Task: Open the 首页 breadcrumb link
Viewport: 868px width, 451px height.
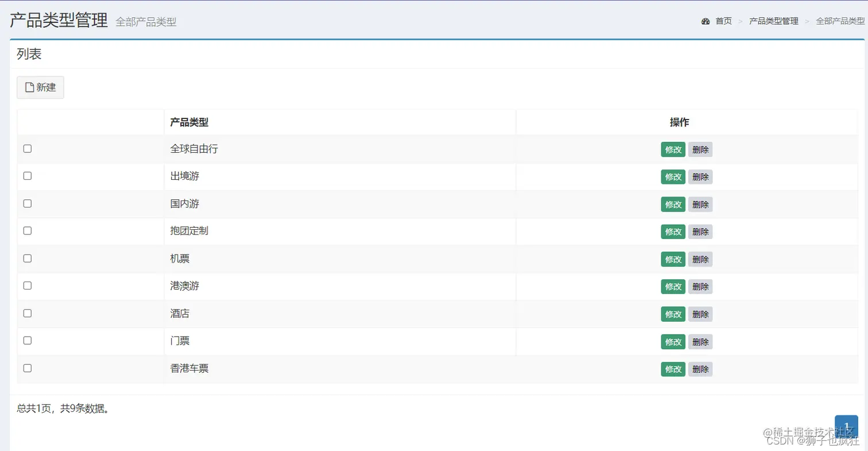Action: pyautogui.click(x=723, y=21)
